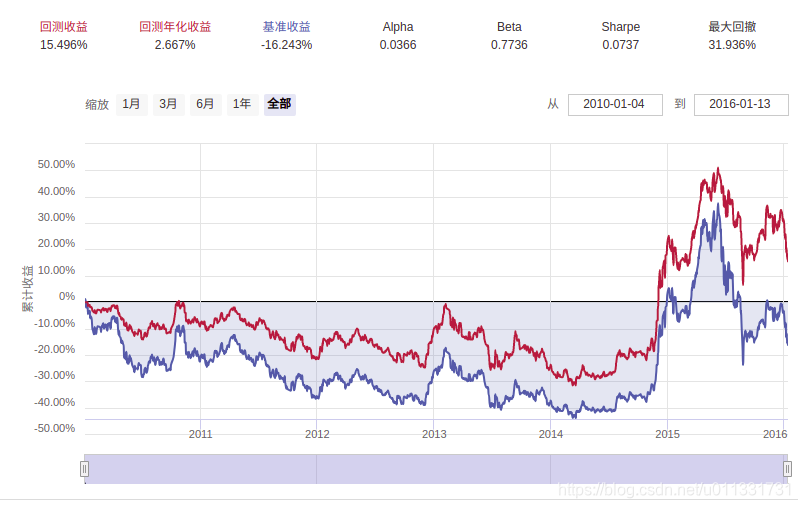Click the 最大回撤 label
This screenshot has width=800, height=508.
(x=732, y=27)
